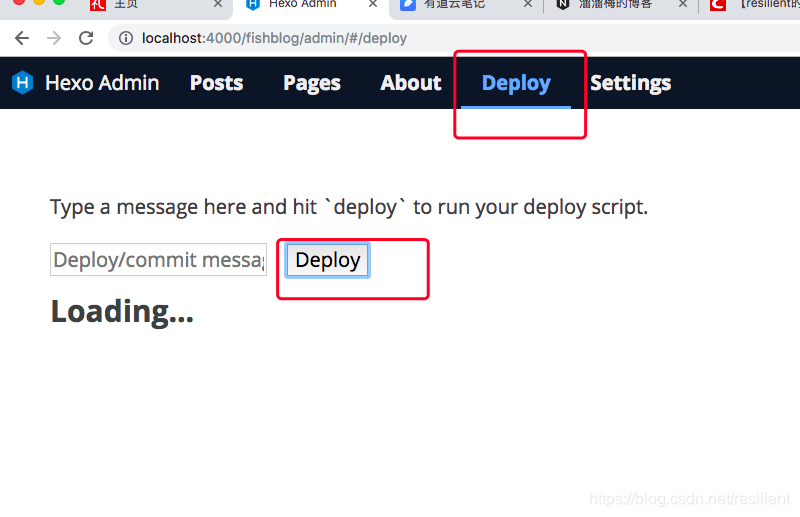Viewport: 800px width, 517px height.
Task: Click the 'Type a message here' instruction text
Action: coord(349,207)
